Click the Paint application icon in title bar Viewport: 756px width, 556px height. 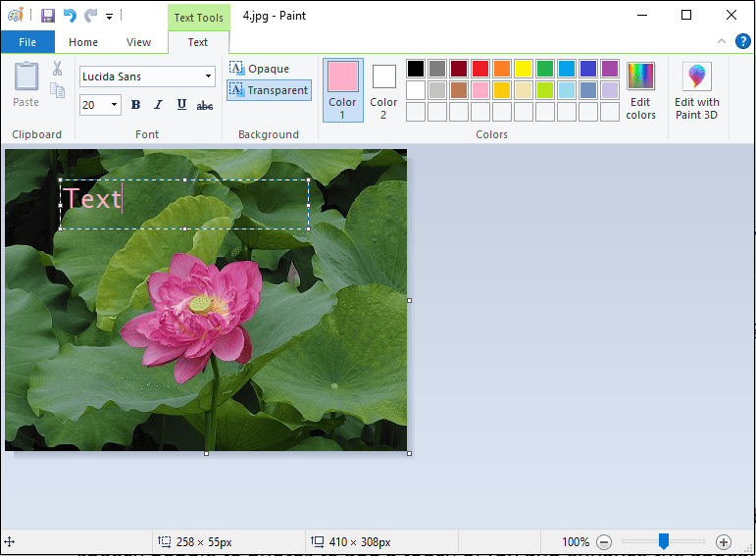[x=16, y=16]
